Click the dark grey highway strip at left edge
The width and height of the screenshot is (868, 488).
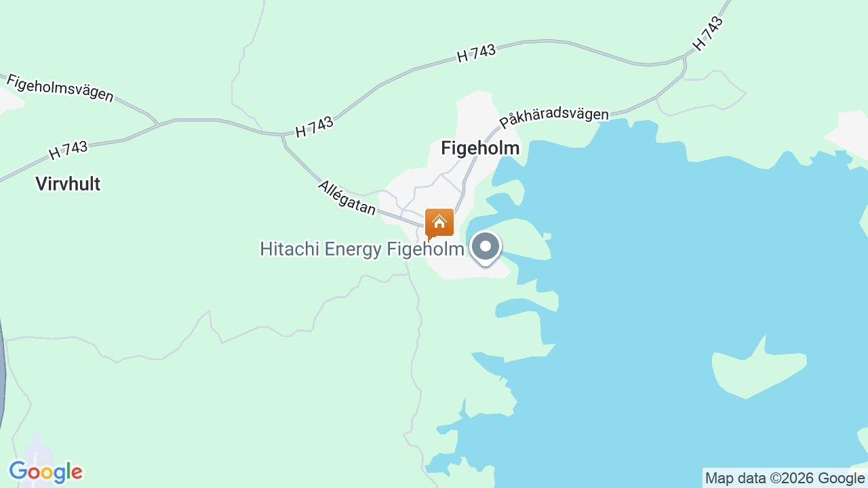pos(3,380)
